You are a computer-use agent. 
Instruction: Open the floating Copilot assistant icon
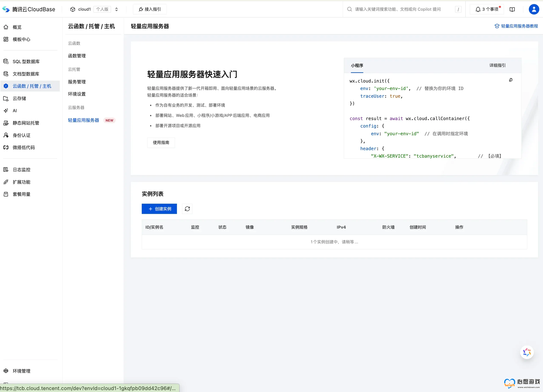coord(527,352)
